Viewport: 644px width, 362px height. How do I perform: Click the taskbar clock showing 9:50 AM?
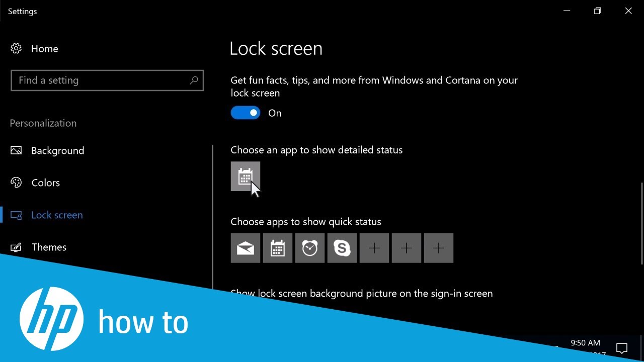pyautogui.click(x=585, y=343)
